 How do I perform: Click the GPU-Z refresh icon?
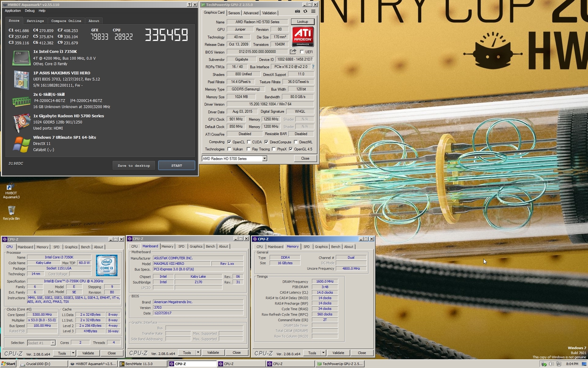click(305, 12)
